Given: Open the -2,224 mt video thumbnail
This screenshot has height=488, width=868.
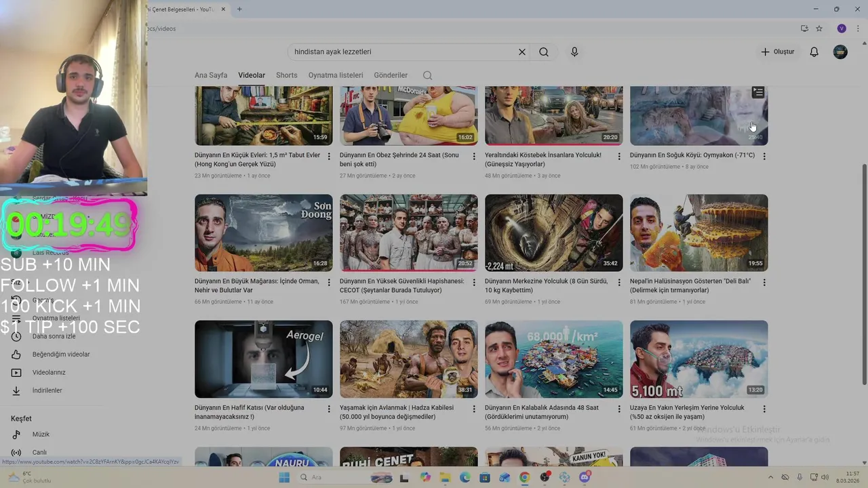Looking at the screenshot, I should [554, 233].
